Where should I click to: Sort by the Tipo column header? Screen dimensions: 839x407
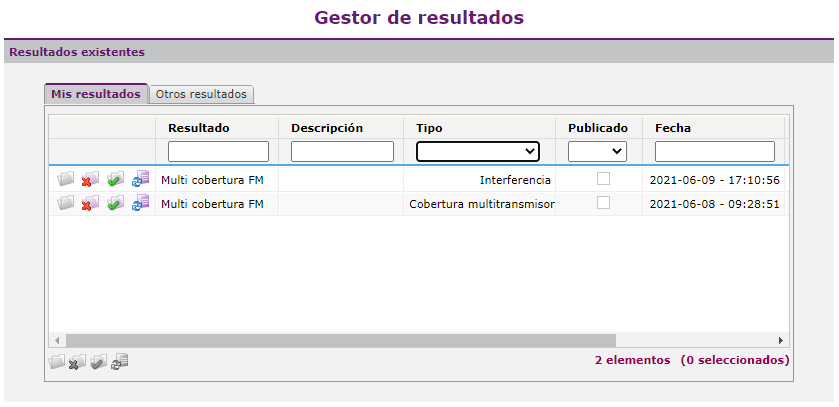pos(429,128)
